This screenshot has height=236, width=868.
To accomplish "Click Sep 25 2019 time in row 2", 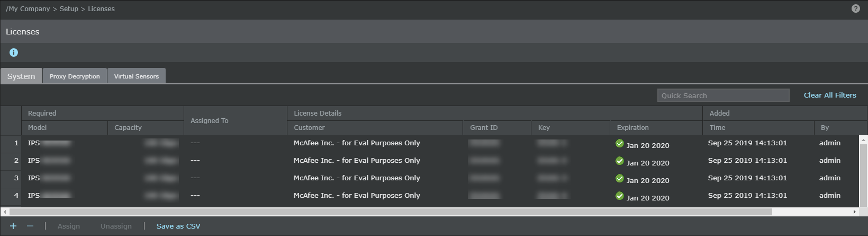I will tap(747, 161).
